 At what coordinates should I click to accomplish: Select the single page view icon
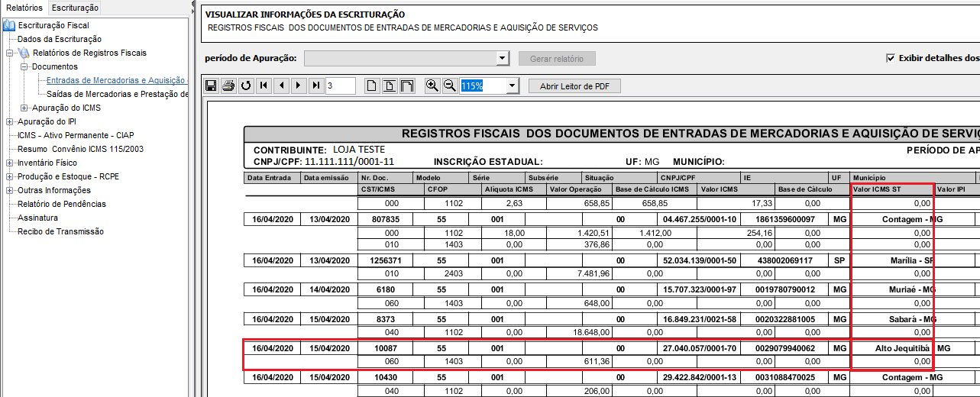[x=372, y=86]
